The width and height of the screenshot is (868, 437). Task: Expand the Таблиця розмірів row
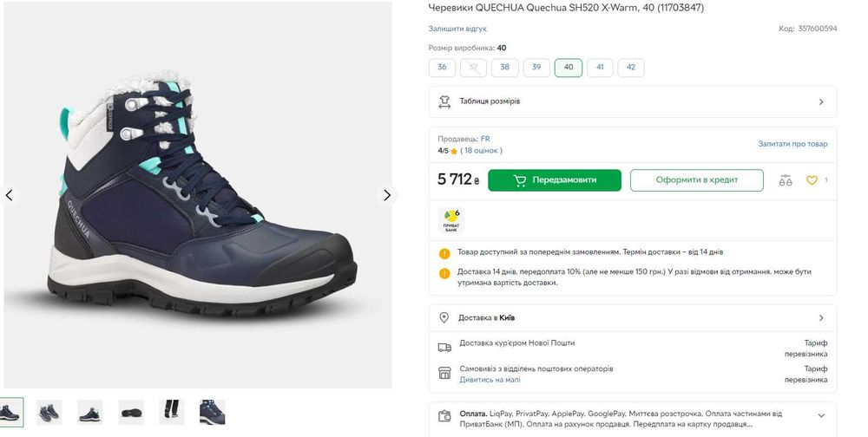[x=821, y=101]
